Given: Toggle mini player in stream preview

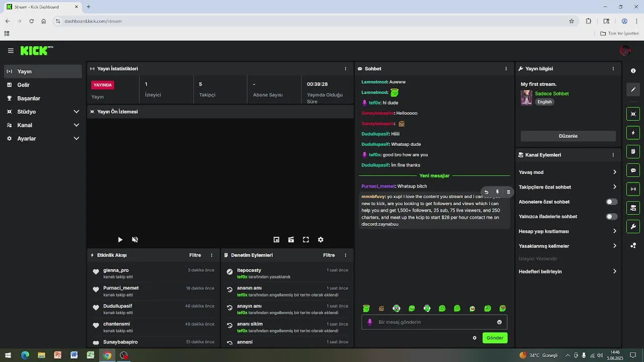Looking at the screenshot, I should (x=276, y=240).
